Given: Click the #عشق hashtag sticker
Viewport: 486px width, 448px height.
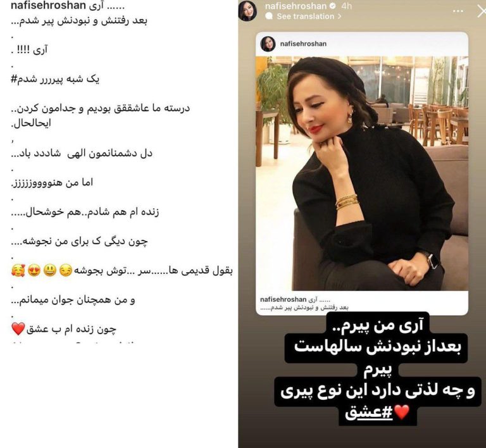Looking at the screenshot, I should pos(369,413).
